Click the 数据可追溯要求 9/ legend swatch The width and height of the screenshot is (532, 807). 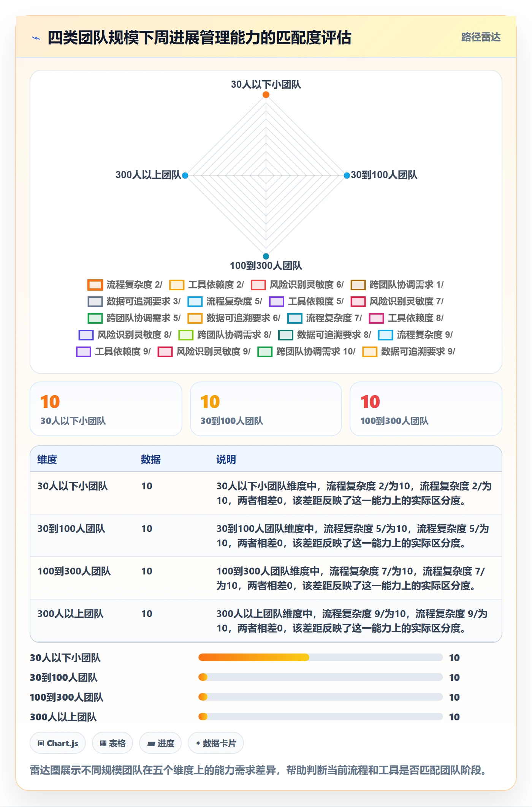click(x=370, y=352)
